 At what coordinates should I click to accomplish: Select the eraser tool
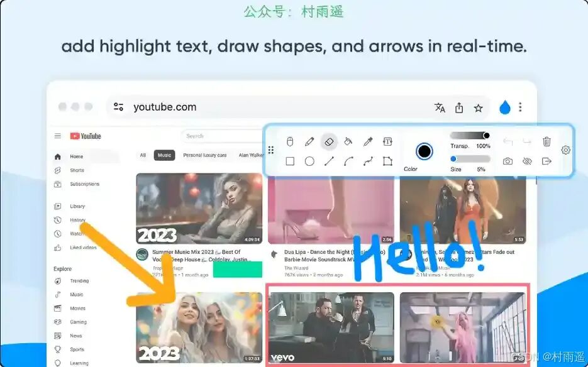(329, 141)
